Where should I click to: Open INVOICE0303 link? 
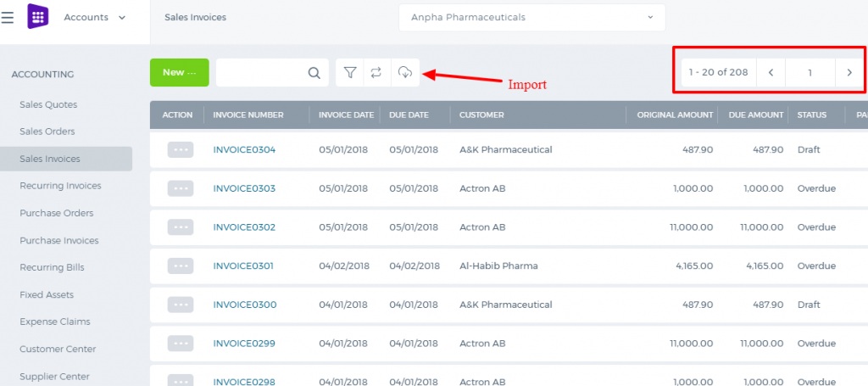[x=244, y=188]
